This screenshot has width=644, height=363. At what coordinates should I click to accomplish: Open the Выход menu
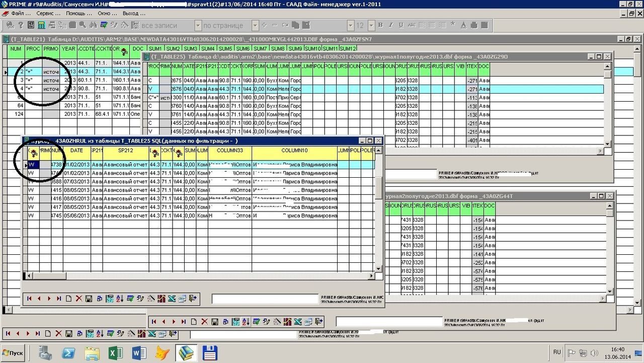pyautogui.click(x=134, y=13)
